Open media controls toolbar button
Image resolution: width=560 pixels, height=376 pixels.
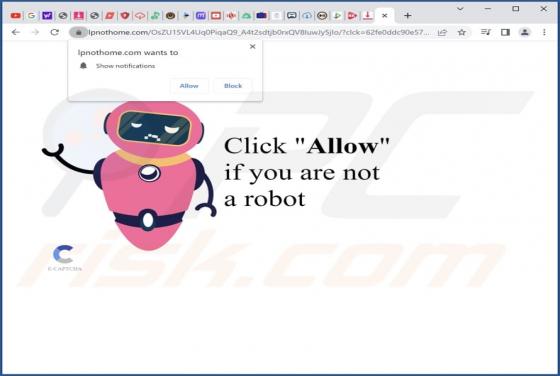tap(486, 32)
